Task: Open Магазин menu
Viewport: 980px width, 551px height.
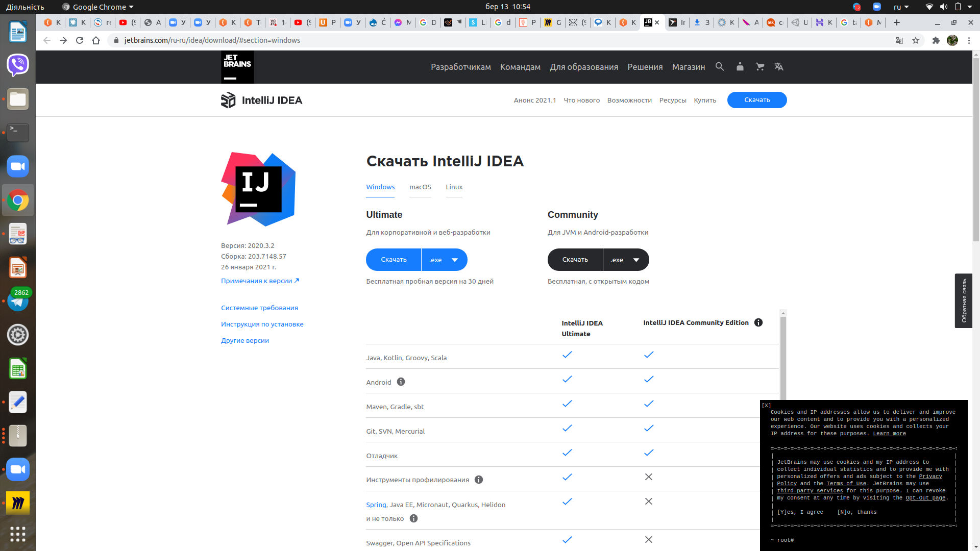Action: (x=689, y=67)
